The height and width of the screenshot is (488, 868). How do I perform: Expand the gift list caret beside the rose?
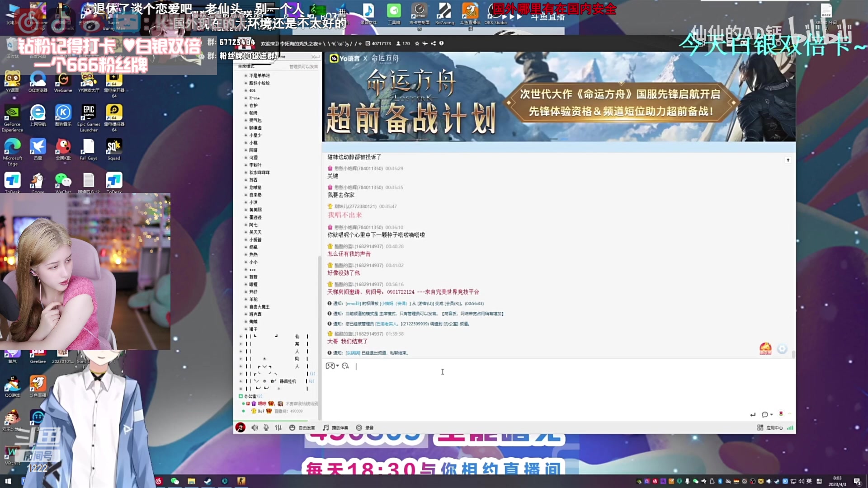tap(790, 414)
